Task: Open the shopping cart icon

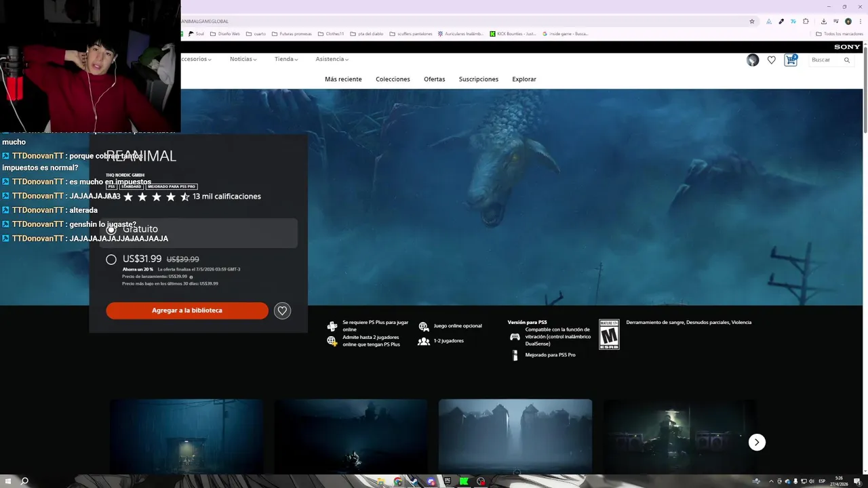Action: tap(791, 60)
